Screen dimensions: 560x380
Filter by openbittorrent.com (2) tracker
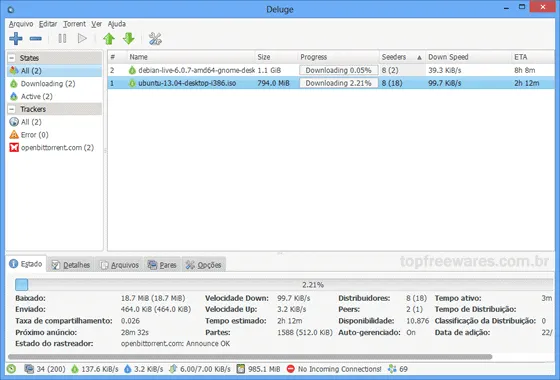click(54, 148)
